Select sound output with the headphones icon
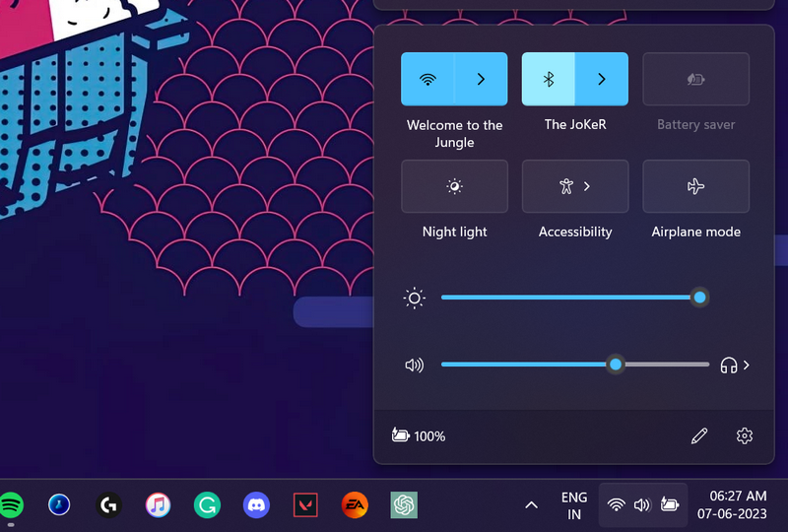 coord(729,366)
